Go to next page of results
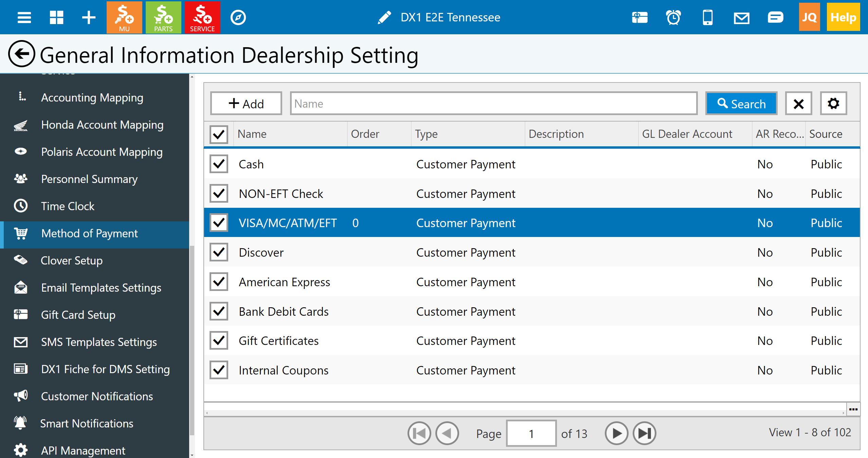Screen dimensions: 868x458 pos(616,433)
